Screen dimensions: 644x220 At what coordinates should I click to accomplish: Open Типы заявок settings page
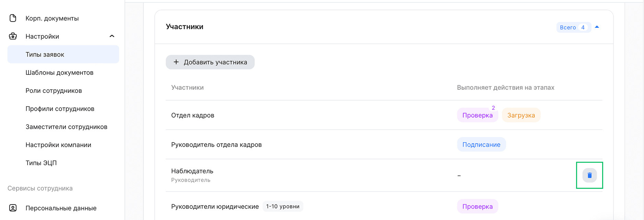point(45,54)
